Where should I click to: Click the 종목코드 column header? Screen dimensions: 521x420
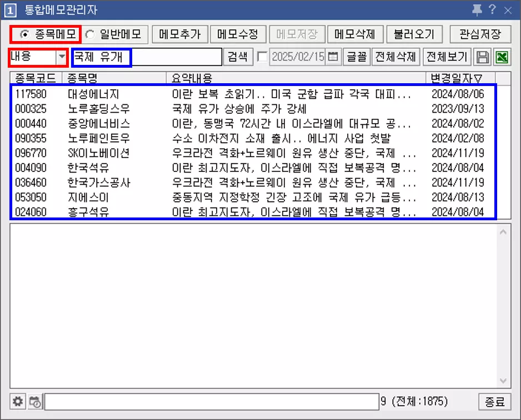36,78
